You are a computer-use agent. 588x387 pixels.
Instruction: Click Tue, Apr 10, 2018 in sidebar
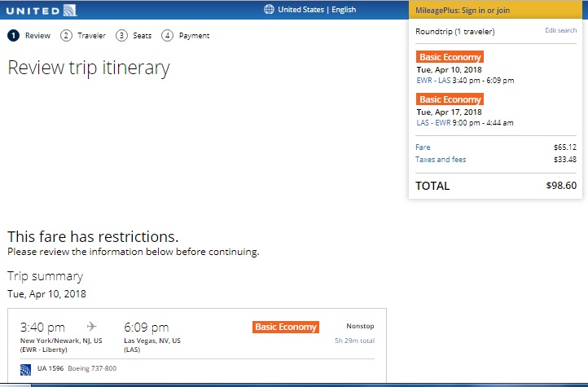(x=449, y=70)
